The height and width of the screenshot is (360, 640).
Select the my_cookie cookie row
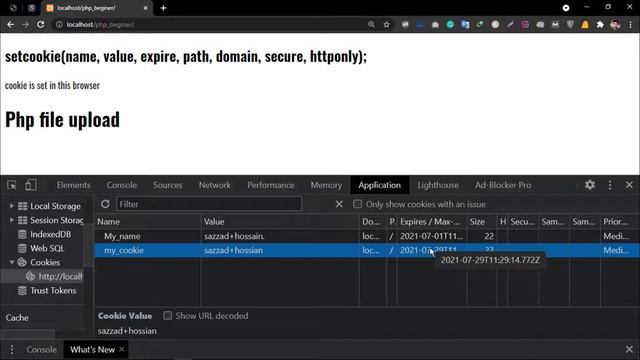[x=367, y=250]
